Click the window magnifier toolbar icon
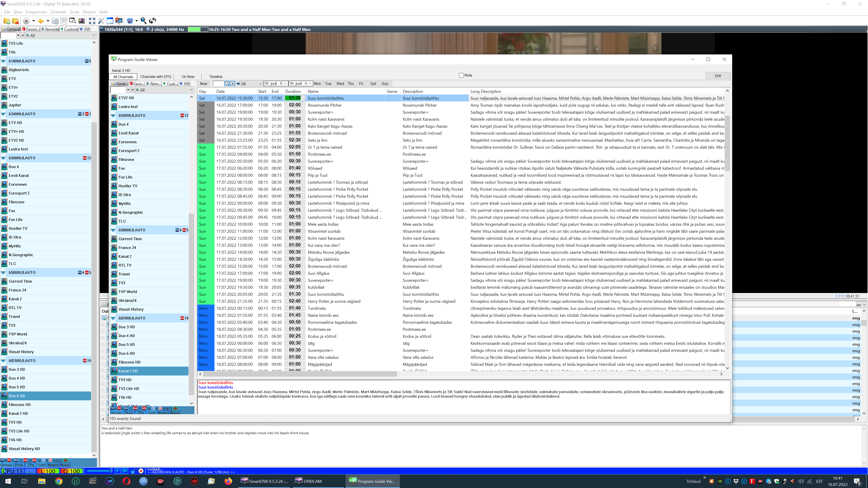868x488 pixels. (72, 21)
